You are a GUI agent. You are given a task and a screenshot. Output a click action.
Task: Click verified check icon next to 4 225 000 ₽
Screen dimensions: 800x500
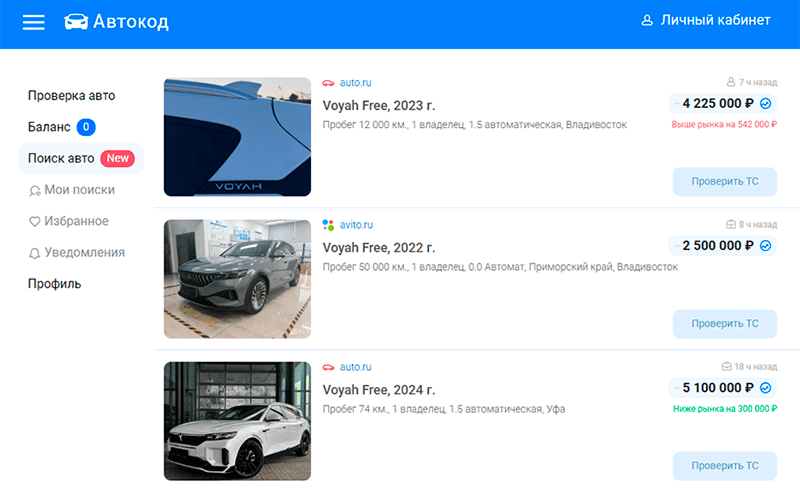[765, 104]
